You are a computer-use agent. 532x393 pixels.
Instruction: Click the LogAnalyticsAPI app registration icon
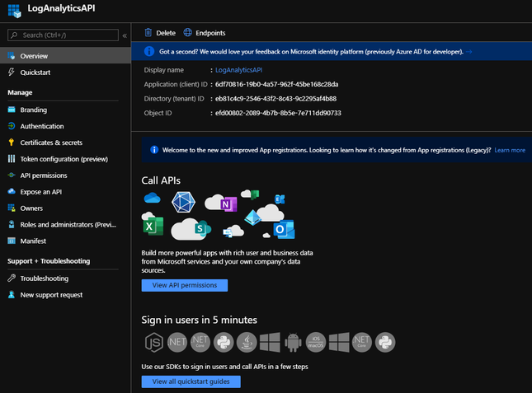point(15,11)
